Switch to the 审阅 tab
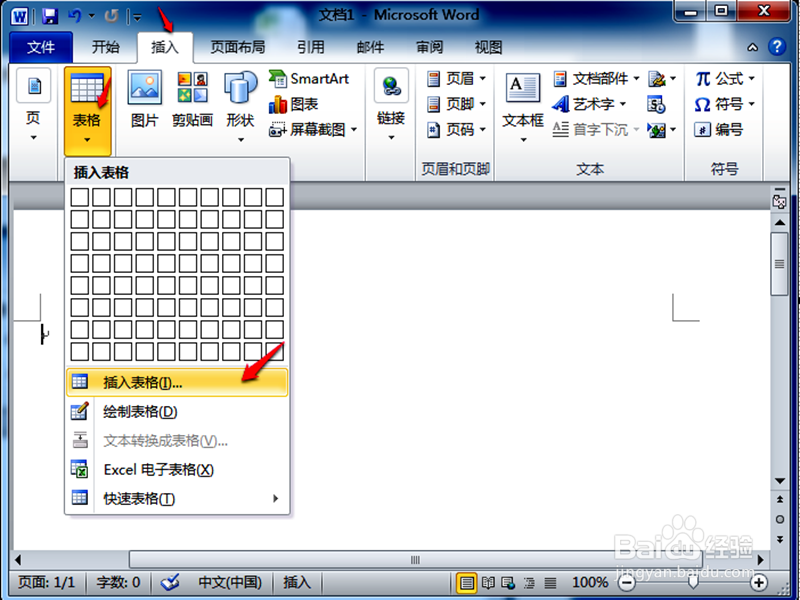The height and width of the screenshot is (600, 800). [x=430, y=47]
